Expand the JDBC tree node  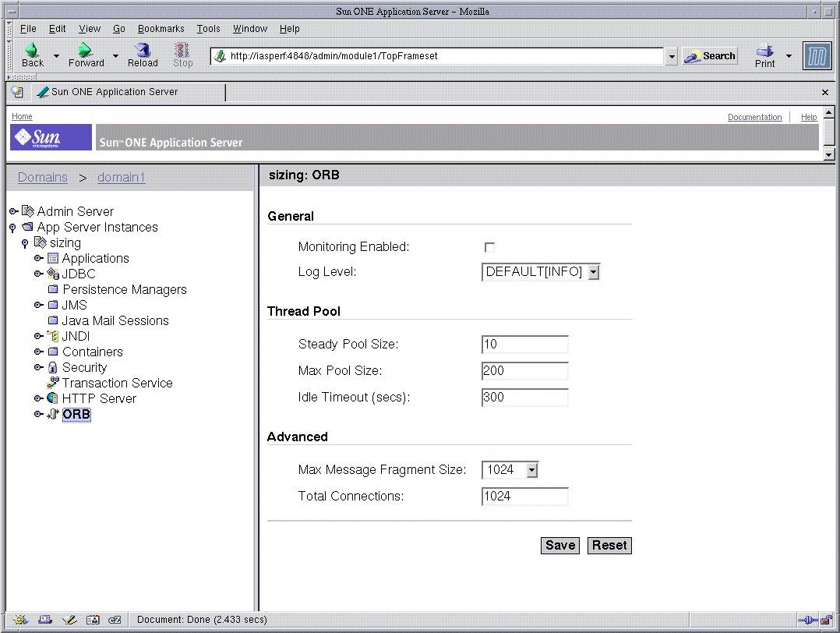click(x=39, y=274)
